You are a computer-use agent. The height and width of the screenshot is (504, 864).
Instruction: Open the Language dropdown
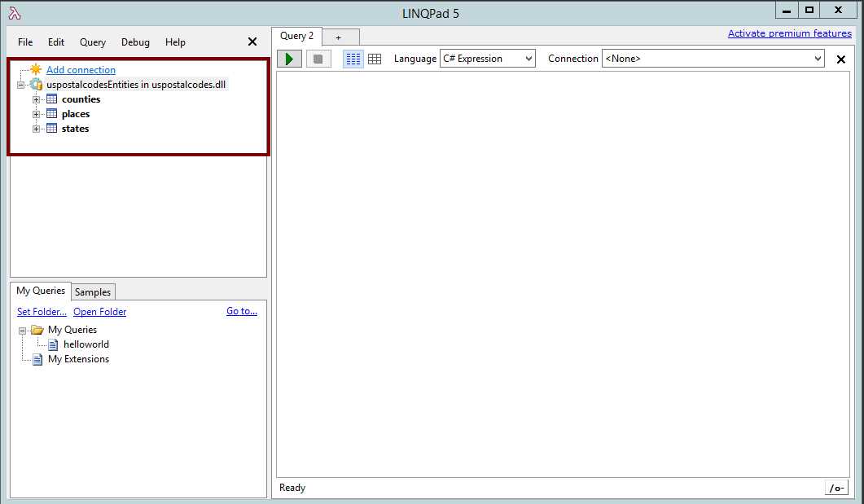(x=530, y=58)
